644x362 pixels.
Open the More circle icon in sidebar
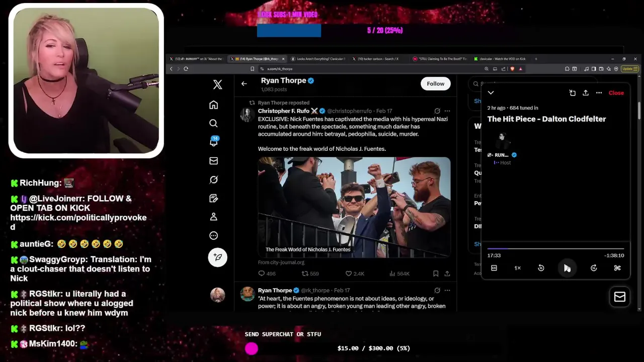pos(213,235)
